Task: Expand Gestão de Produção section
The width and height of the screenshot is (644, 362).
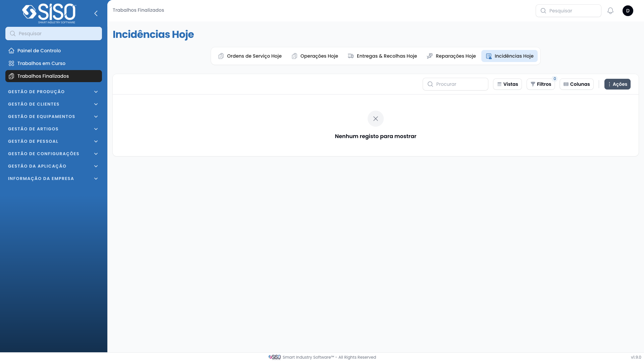Action: [x=53, y=92]
